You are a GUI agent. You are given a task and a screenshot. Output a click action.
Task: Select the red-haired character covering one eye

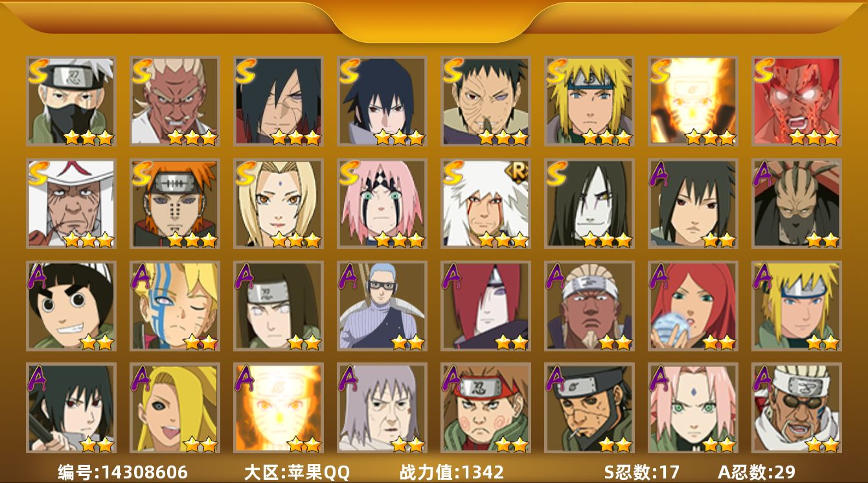pos(486,306)
